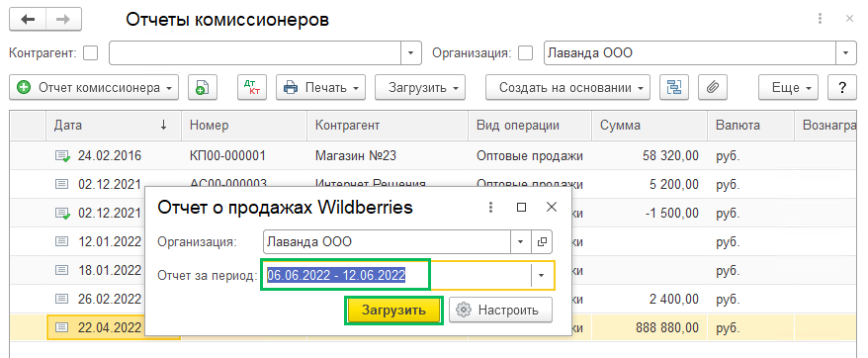The width and height of the screenshot is (868, 358).
Task: Select Оптовые продажи in 24.02.2016 row
Action: click(x=530, y=156)
